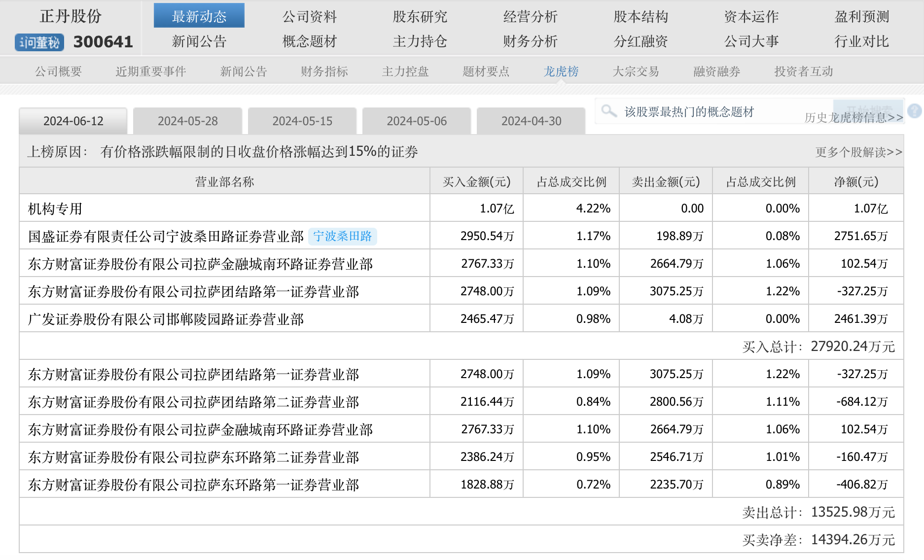Click the 更多个股解读>> link
Viewport: 924px width, 560px height.
858,152
